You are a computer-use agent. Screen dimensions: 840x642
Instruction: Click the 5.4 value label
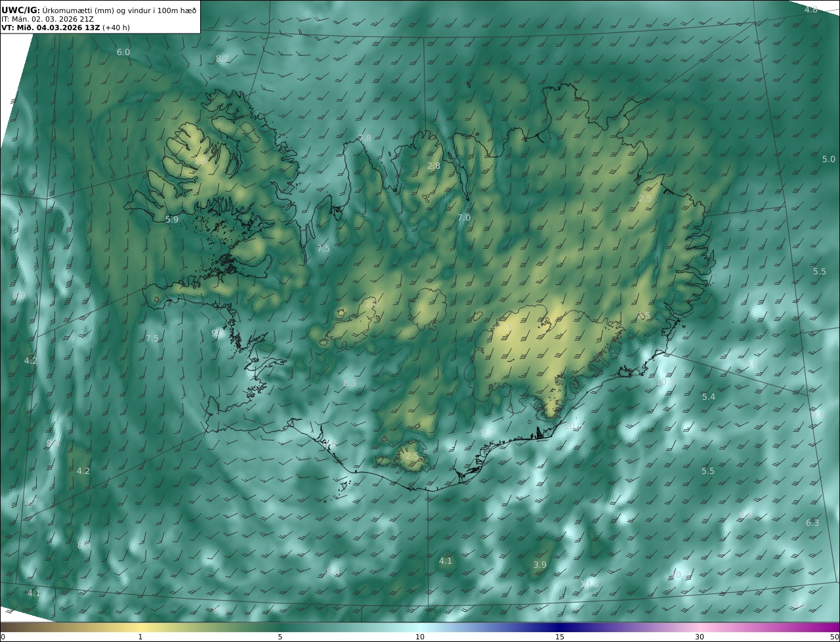(x=709, y=396)
